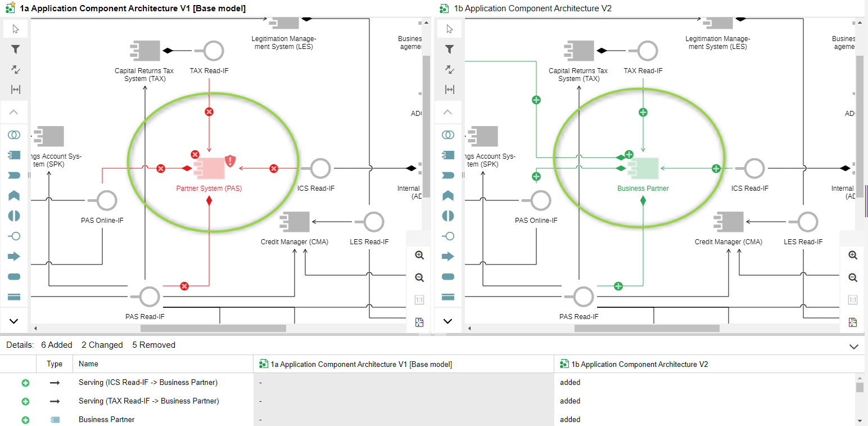Click the fit-width icon in the right toolbar

click(x=449, y=89)
